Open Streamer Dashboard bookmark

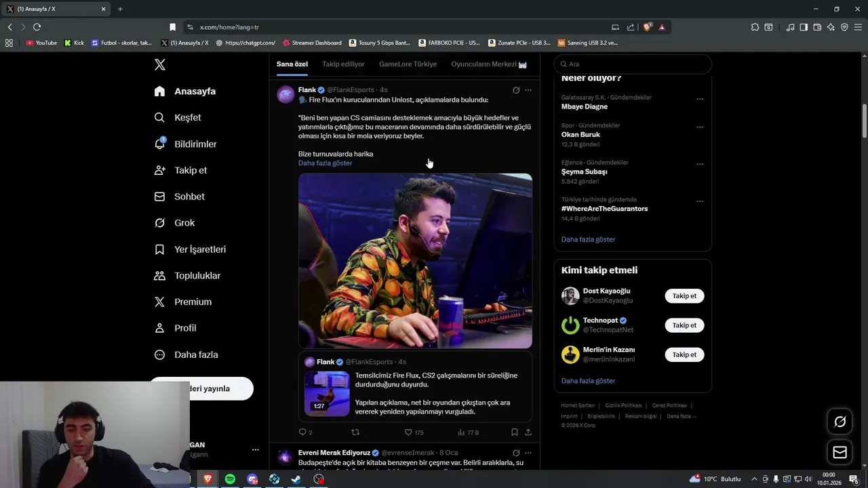[x=312, y=43]
